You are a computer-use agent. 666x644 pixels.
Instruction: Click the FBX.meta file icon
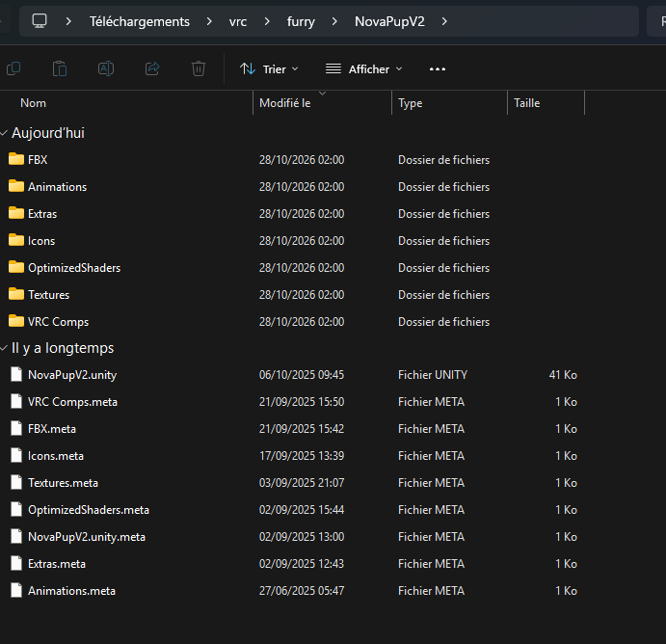16,428
